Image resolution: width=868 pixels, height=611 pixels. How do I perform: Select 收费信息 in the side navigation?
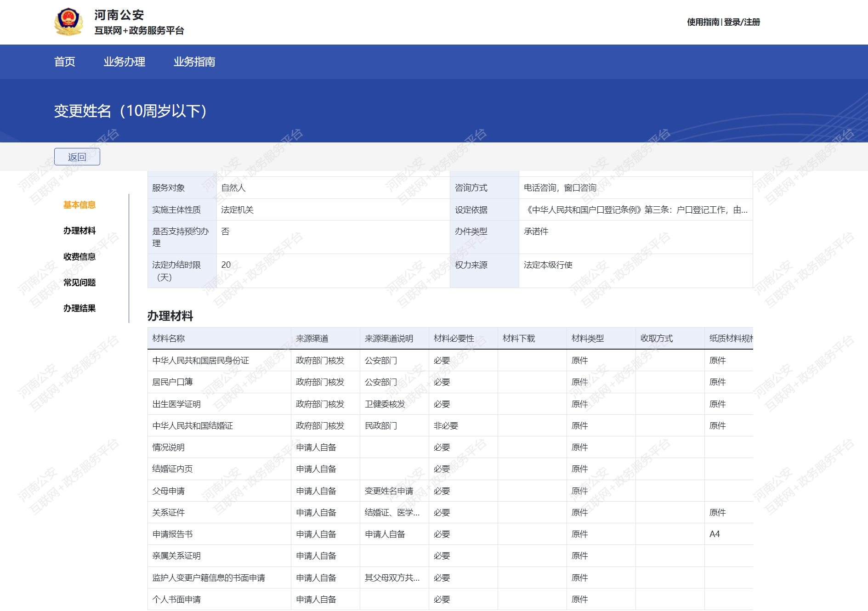[x=79, y=257]
